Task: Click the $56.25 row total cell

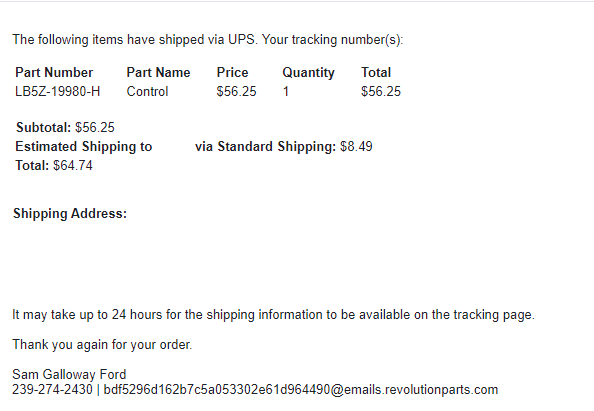Action: [381, 91]
